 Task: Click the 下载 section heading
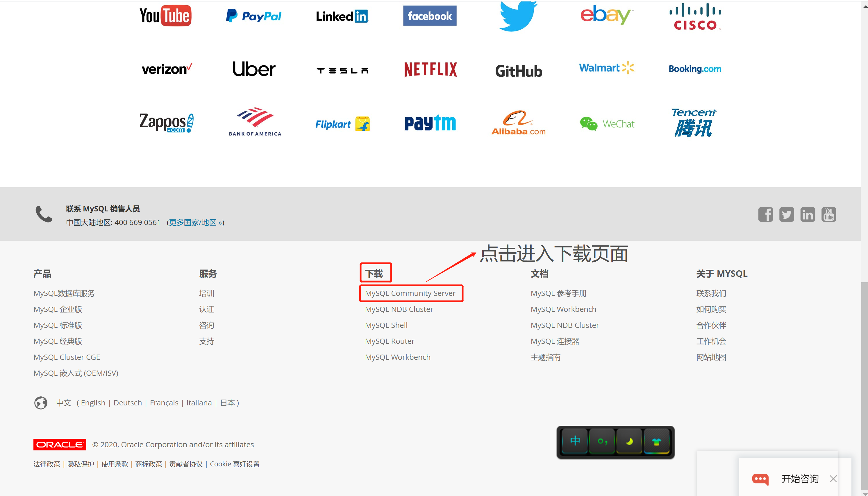coord(374,274)
